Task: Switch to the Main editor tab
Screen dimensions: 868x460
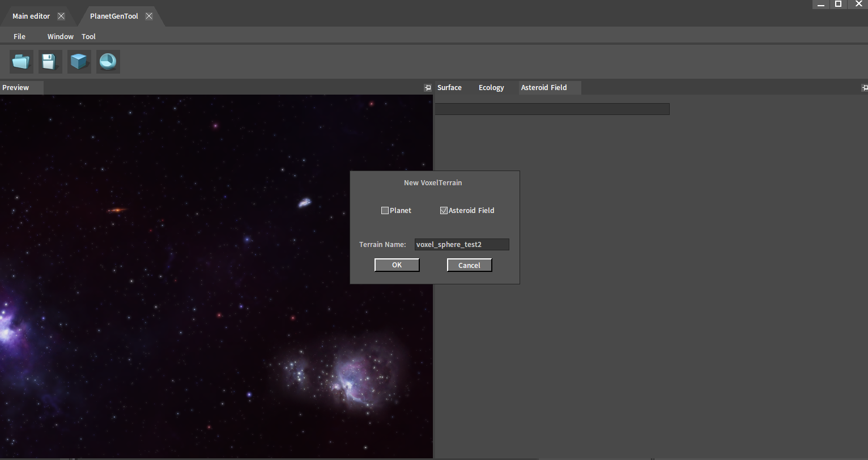Action: click(x=31, y=16)
